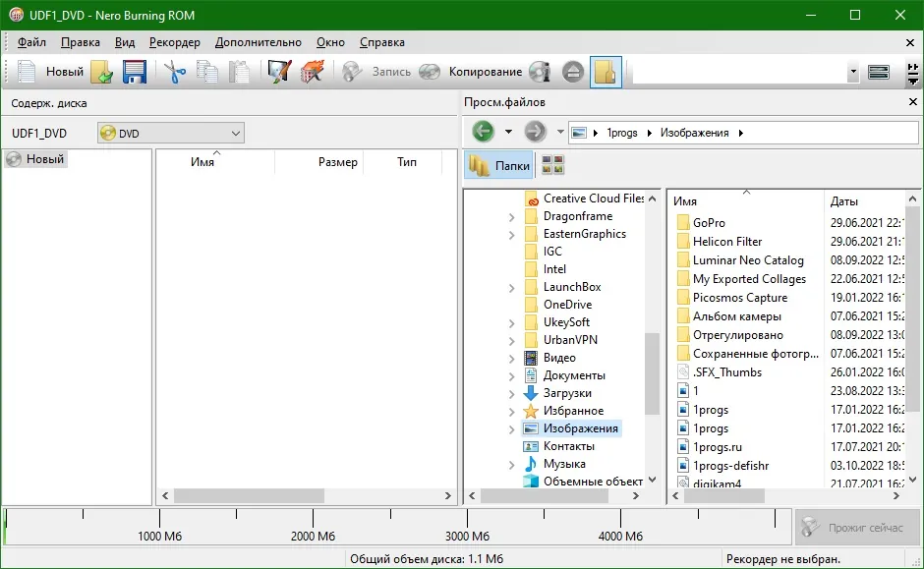Screen dimensions: 924x569
Task: Click the Запись burn disc icon
Action: pyautogui.click(x=352, y=72)
